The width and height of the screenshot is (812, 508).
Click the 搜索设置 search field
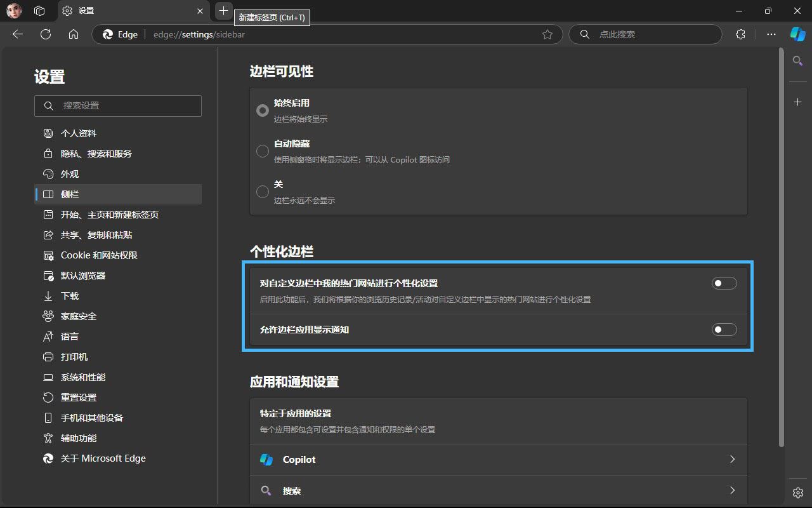118,106
